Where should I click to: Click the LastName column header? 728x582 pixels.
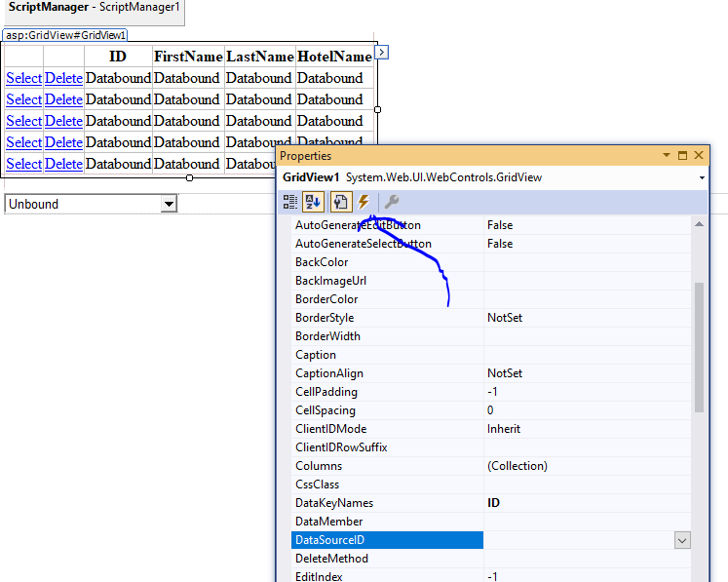(260, 57)
